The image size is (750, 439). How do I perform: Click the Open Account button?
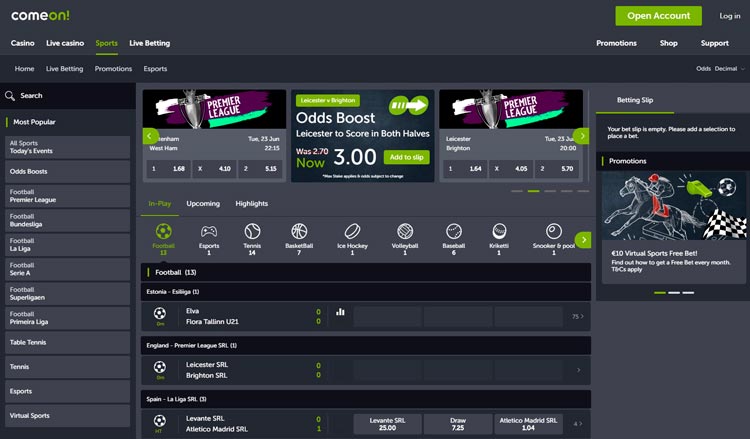coord(658,16)
